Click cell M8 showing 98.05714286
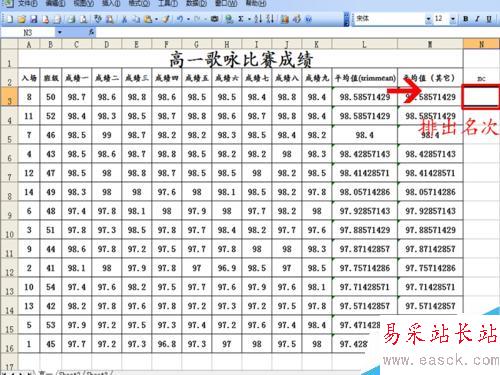Viewport: 500px width, 375px height. pyautogui.click(x=430, y=192)
